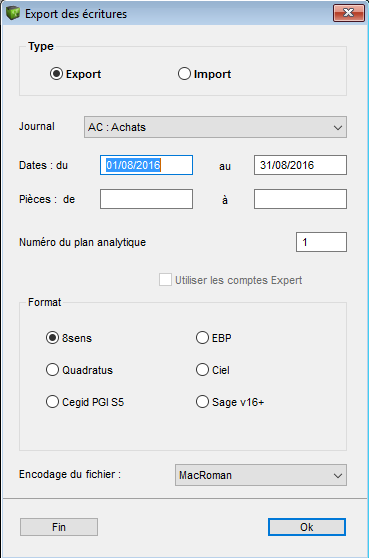This screenshot has width=369, height=558.
Task: Click the end date field 31/08/2016
Action: tap(300, 165)
